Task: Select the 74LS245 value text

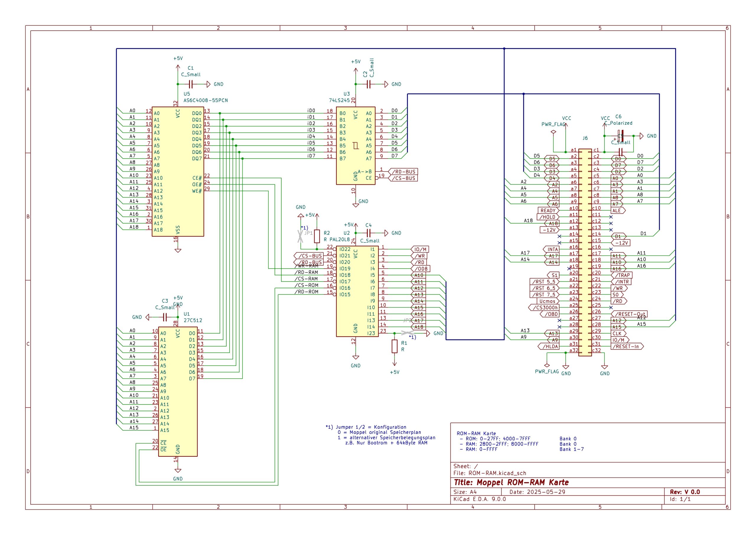Action: [339, 100]
